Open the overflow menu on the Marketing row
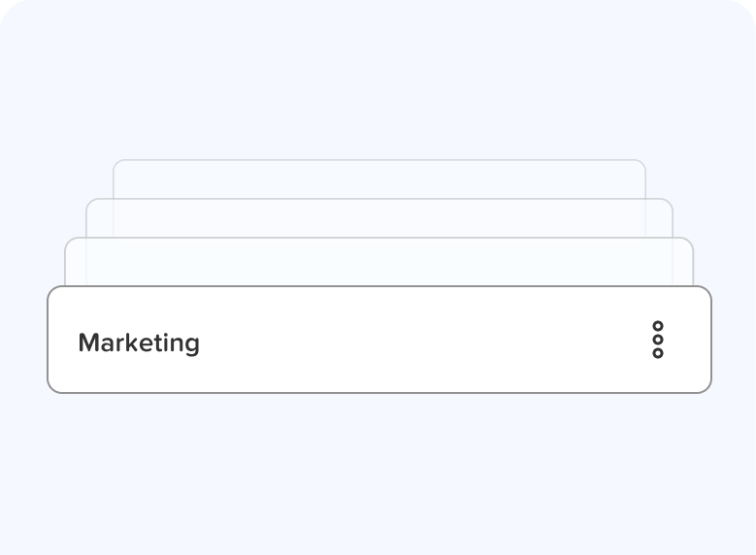756x555 pixels. coord(658,340)
